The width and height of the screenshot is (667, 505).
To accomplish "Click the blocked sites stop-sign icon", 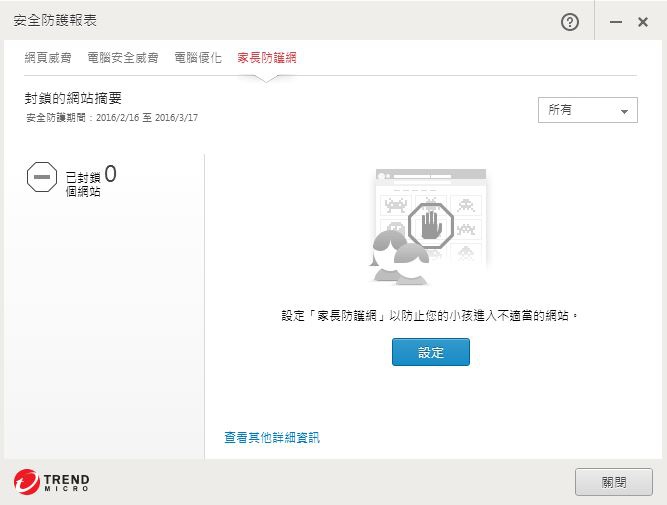I will pos(42,177).
